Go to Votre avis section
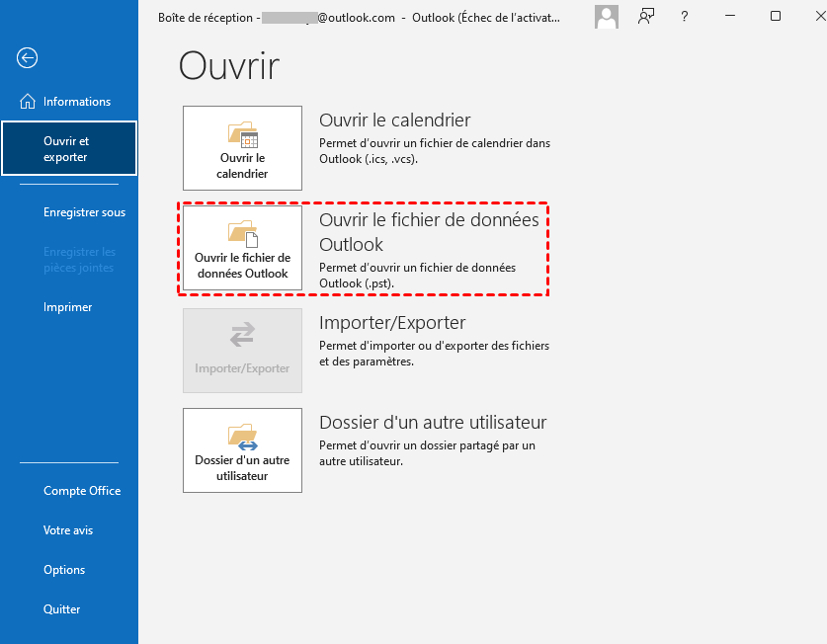The width and height of the screenshot is (827, 644). click(68, 530)
